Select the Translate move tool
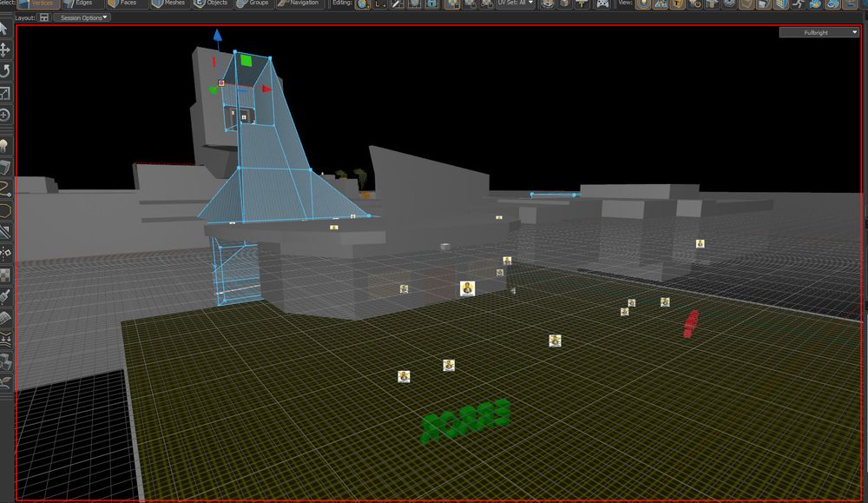 click(x=5, y=50)
